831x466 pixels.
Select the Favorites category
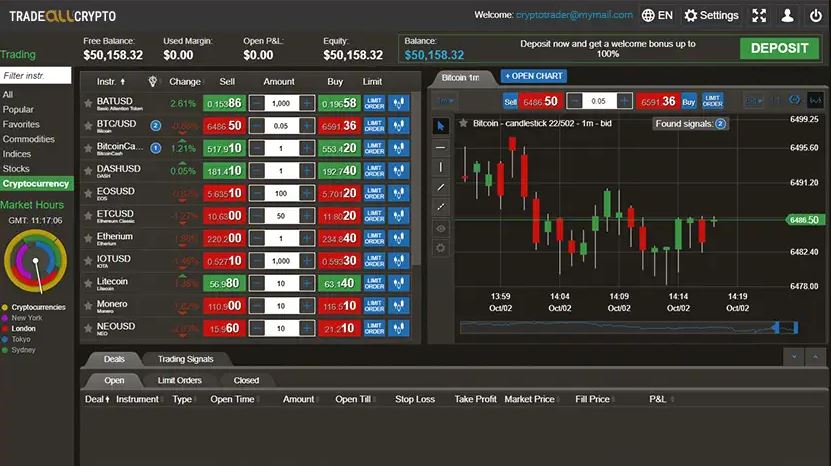coord(21,124)
